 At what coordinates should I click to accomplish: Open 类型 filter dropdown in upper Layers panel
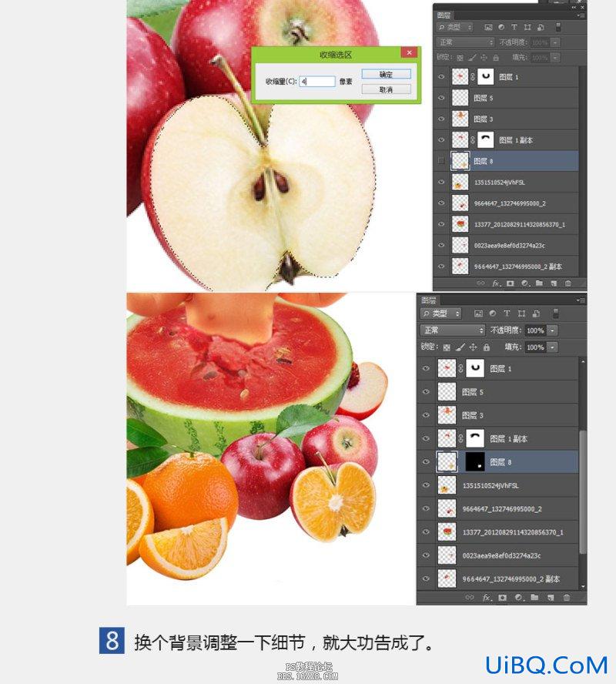coord(455,27)
